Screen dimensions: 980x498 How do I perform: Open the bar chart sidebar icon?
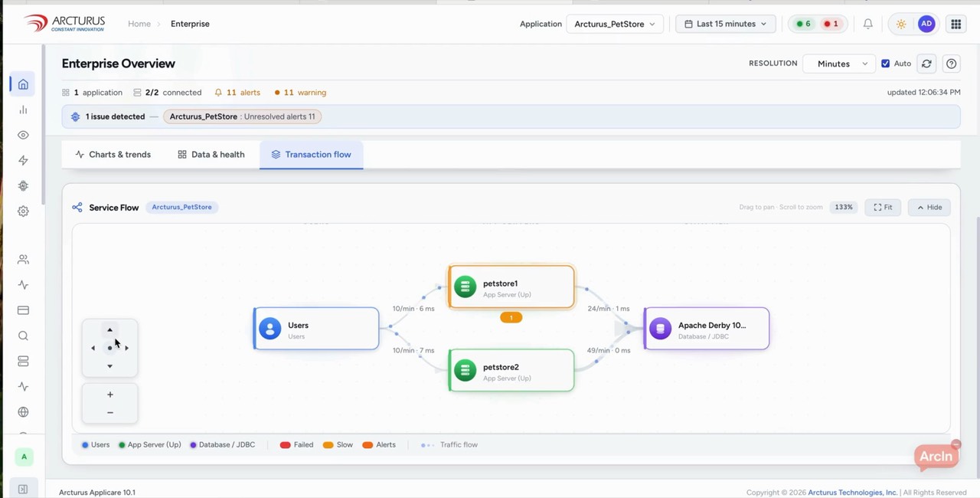(x=23, y=110)
